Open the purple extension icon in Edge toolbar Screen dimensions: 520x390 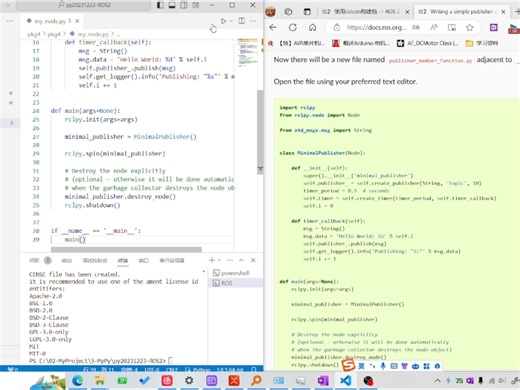pos(494,27)
